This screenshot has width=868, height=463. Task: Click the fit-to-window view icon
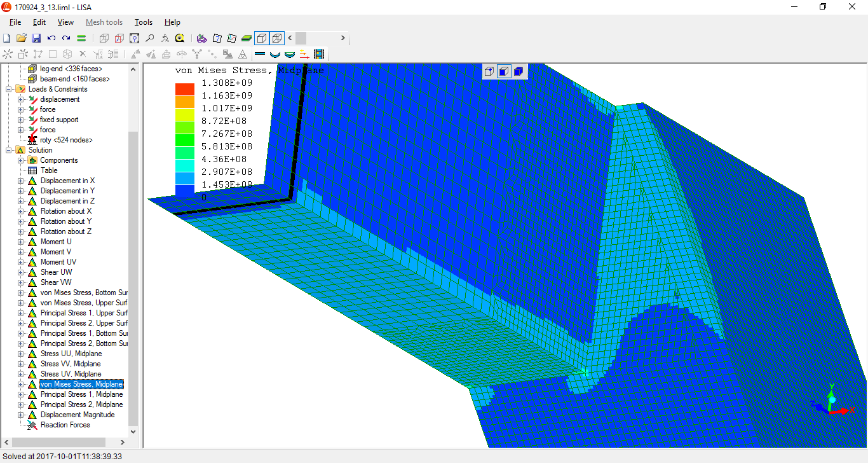(135, 38)
